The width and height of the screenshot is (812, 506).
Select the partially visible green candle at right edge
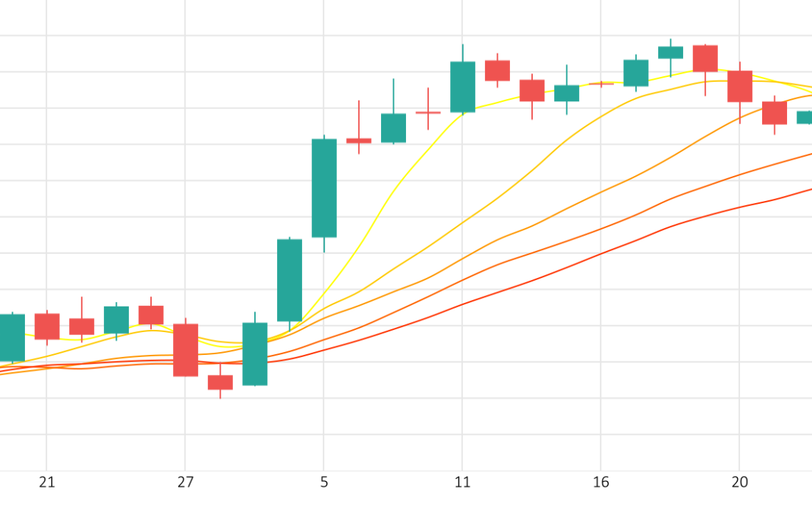point(804,117)
